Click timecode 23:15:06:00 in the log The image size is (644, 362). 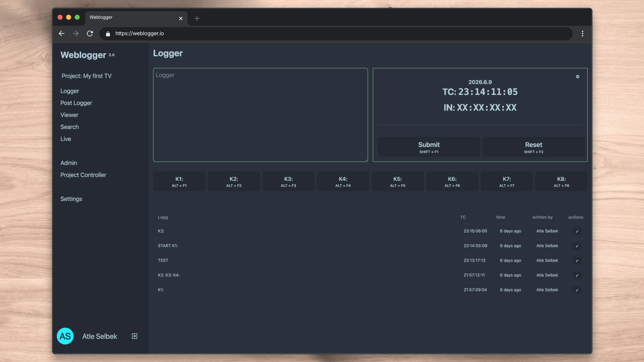(475, 231)
